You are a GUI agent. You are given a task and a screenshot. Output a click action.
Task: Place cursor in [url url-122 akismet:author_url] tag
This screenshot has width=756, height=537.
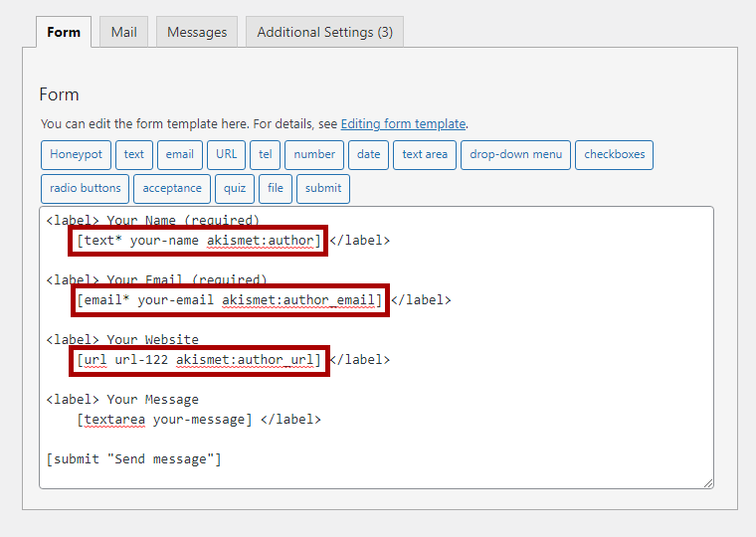click(x=199, y=360)
